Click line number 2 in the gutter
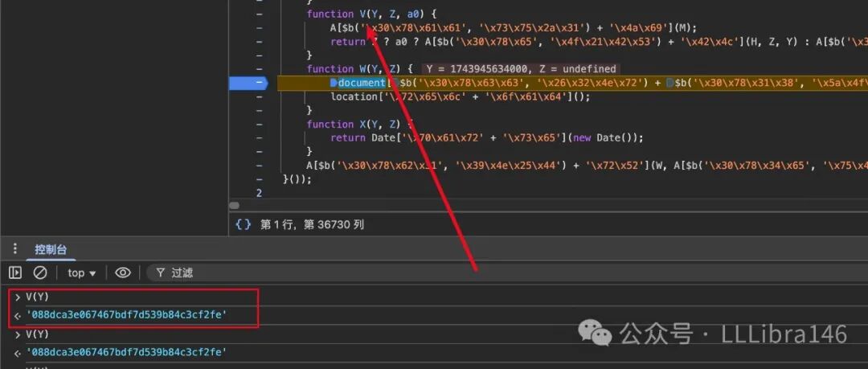The image size is (868, 369). [x=259, y=193]
